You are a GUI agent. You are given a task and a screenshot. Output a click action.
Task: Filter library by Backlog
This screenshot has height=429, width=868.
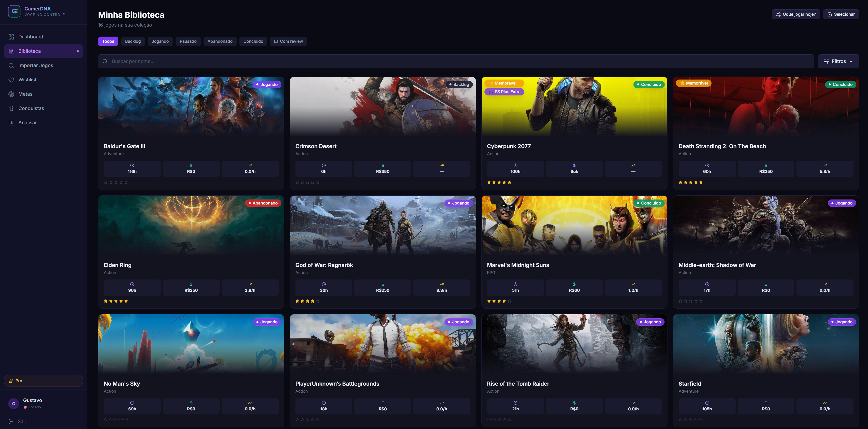(x=133, y=41)
